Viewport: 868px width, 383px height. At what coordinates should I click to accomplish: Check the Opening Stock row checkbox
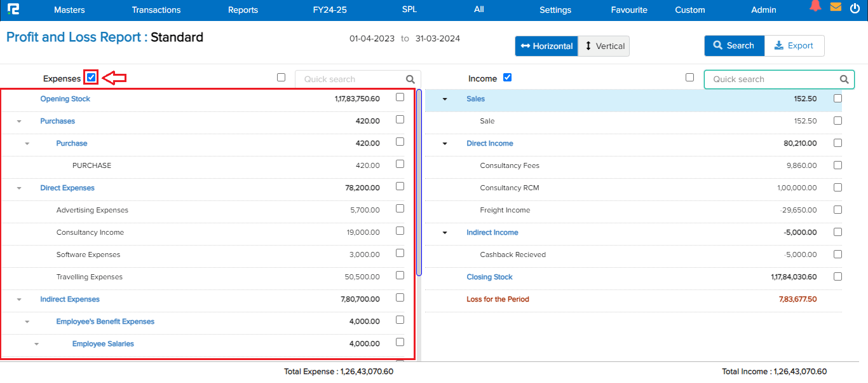(400, 97)
